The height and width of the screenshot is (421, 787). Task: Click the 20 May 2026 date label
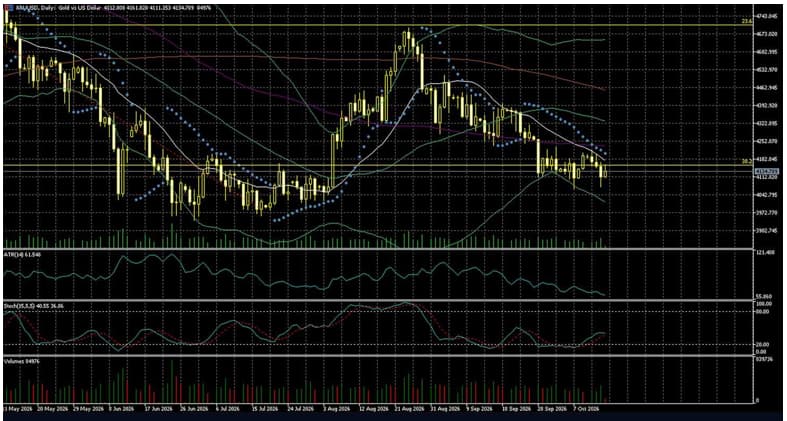click(53, 409)
